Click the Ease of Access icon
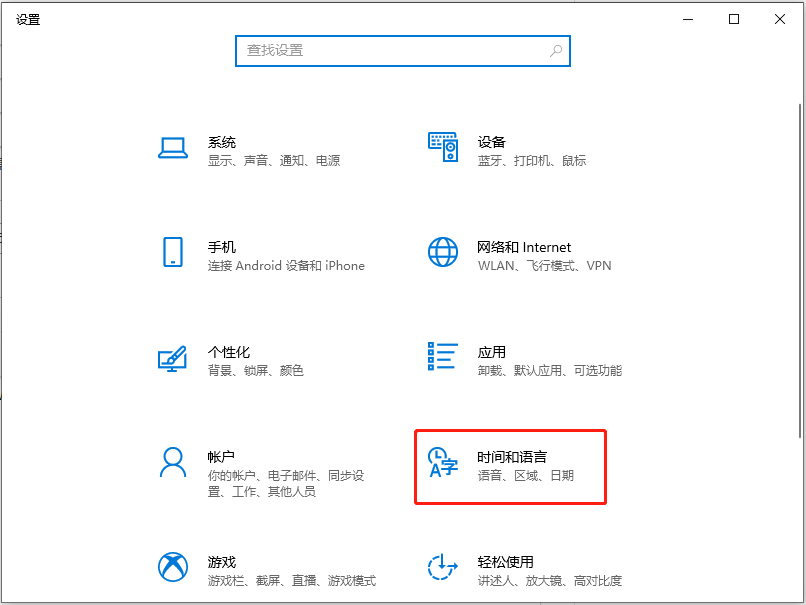This screenshot has height=605, width=806. pos(442,567)
